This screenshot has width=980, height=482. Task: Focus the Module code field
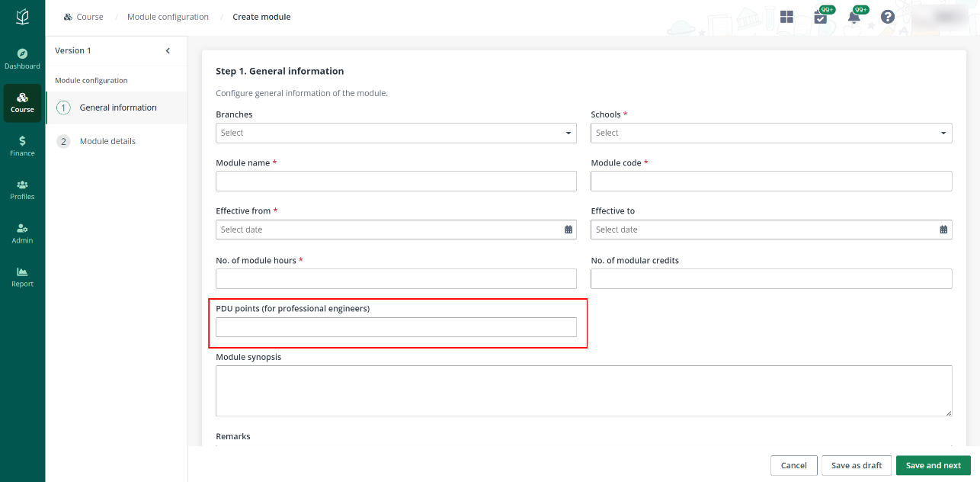(x=771, y=181)
